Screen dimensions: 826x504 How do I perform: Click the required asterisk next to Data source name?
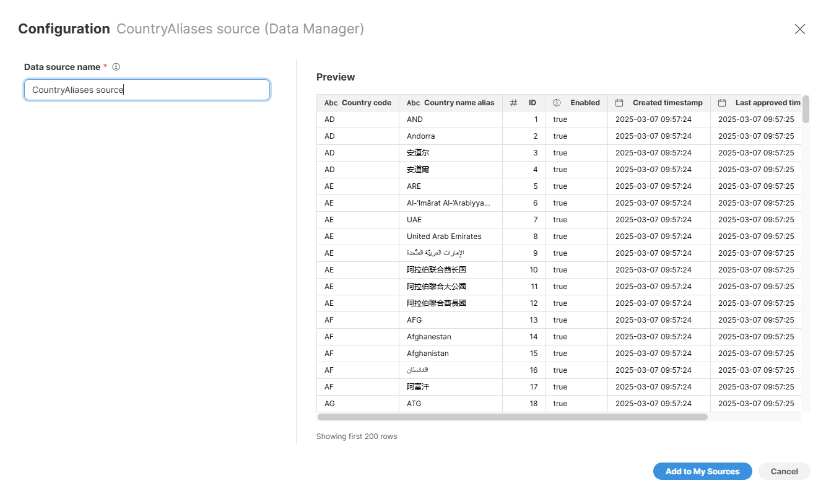[104, 66]
